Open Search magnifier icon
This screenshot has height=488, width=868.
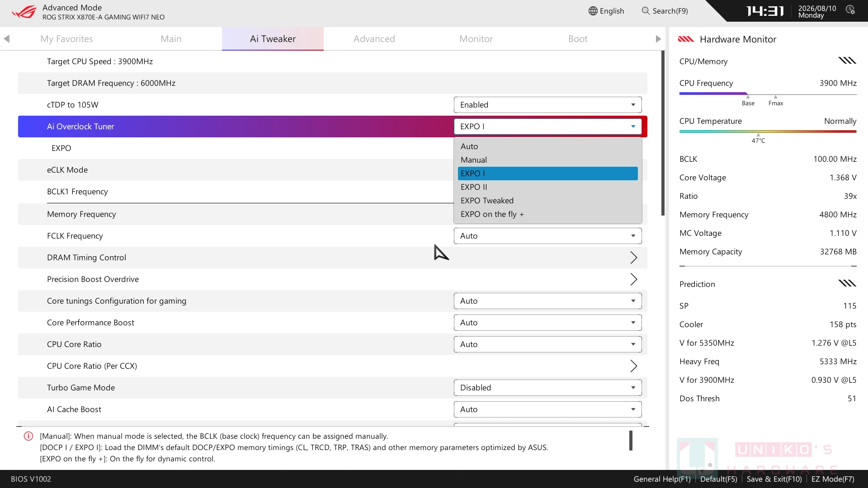tap(646, 11)
